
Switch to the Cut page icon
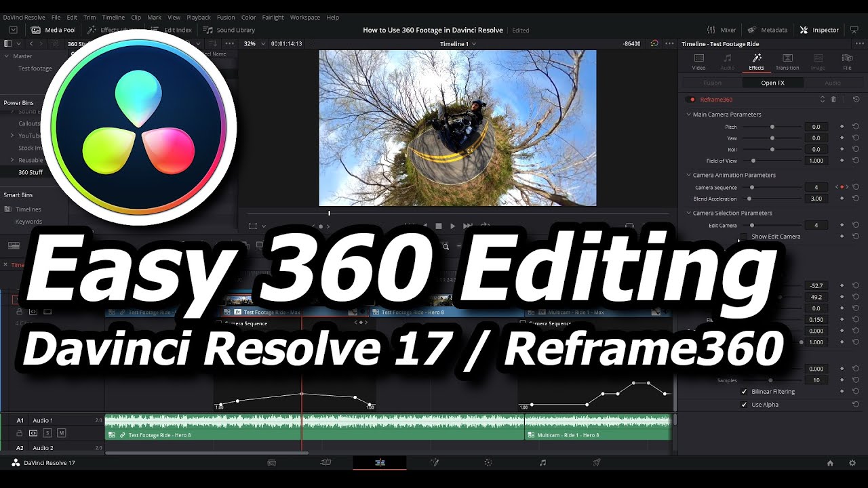coord(325,463)
